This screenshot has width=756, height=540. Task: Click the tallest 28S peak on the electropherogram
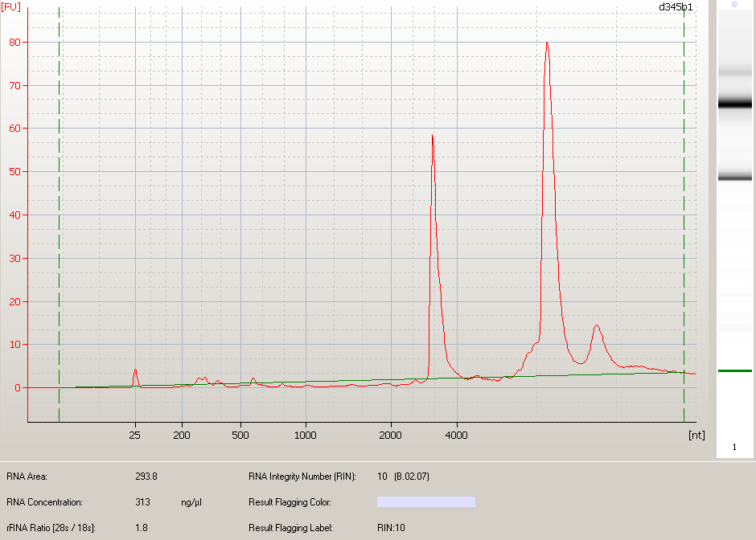(x=547, y=45)
